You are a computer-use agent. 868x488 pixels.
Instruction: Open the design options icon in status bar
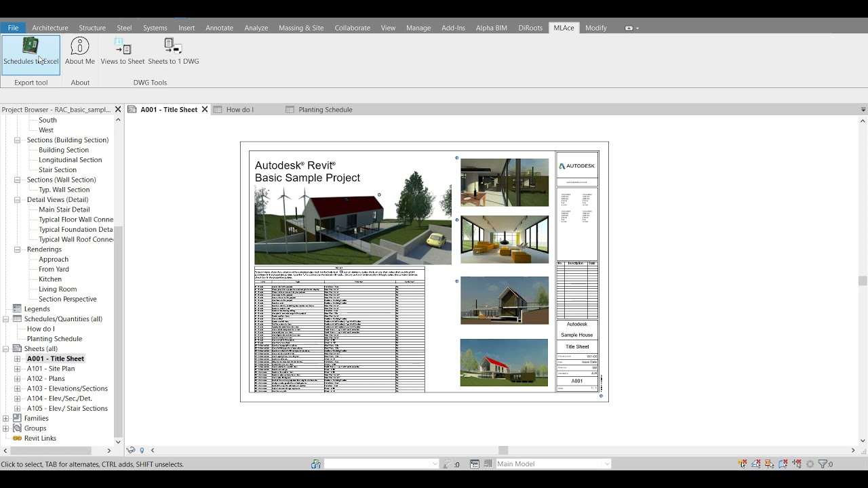[x=475, y=464]
